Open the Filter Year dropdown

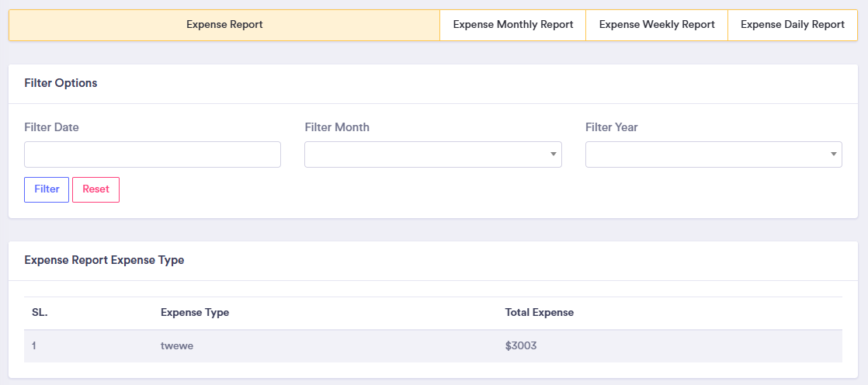(713, 154)
